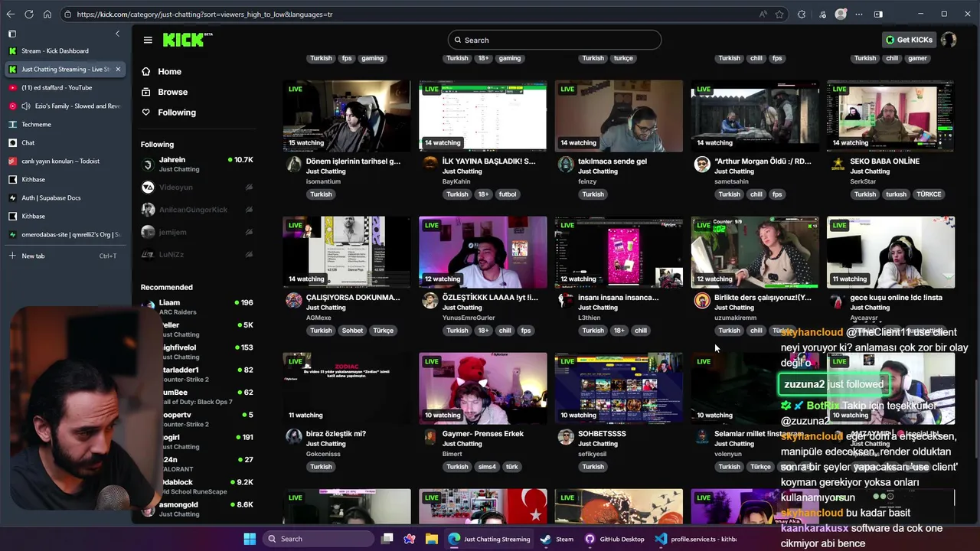
Task: Open tab actions menu icon
Action: coord(12,34)
